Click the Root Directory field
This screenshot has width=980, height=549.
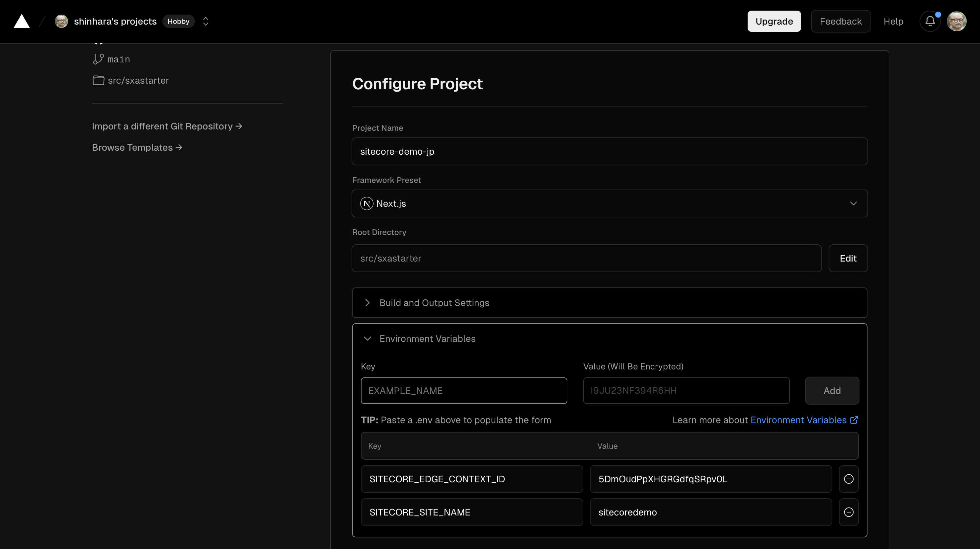(586, 258)
